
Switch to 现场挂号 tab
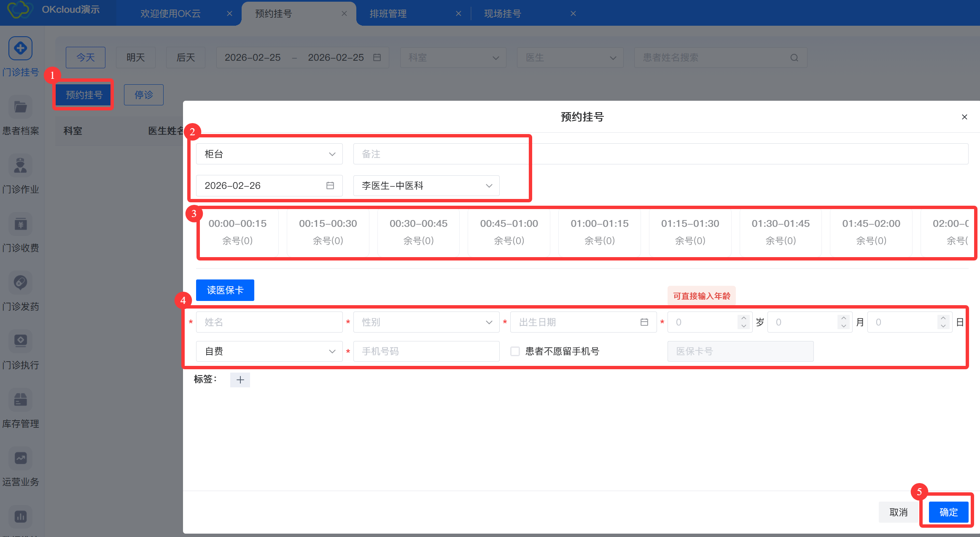(503, 13)
